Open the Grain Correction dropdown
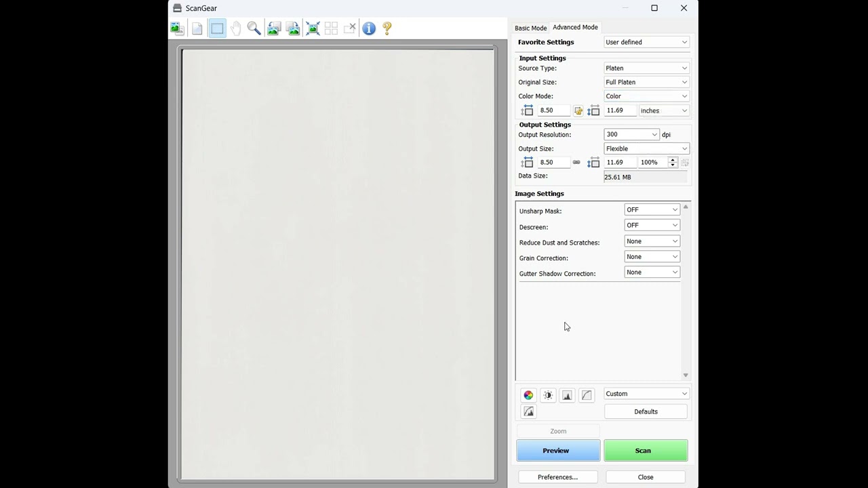Viewport: 868px width, 488px height. (652, 257)
